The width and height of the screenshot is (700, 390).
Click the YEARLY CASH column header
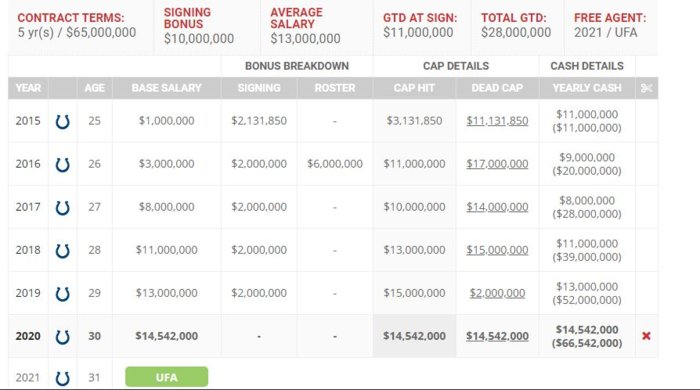coord(587,88)
